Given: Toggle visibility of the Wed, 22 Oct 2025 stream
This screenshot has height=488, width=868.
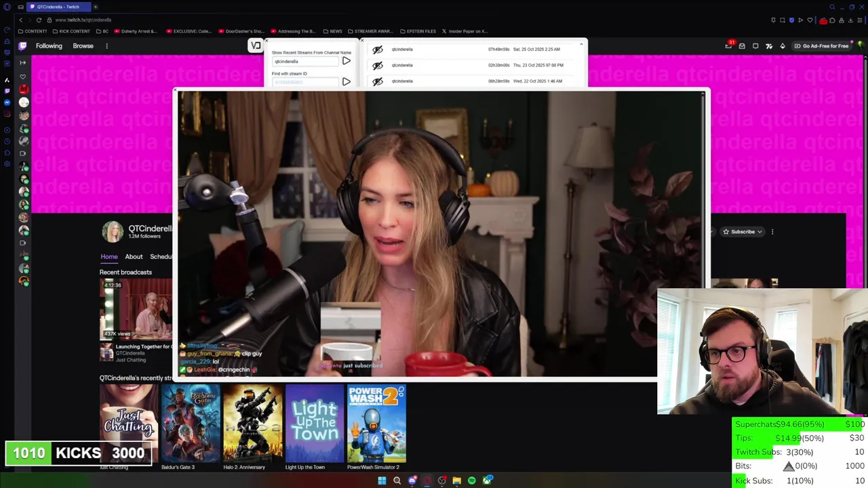Looking at the screenshot, I should (x=378, y=81).
